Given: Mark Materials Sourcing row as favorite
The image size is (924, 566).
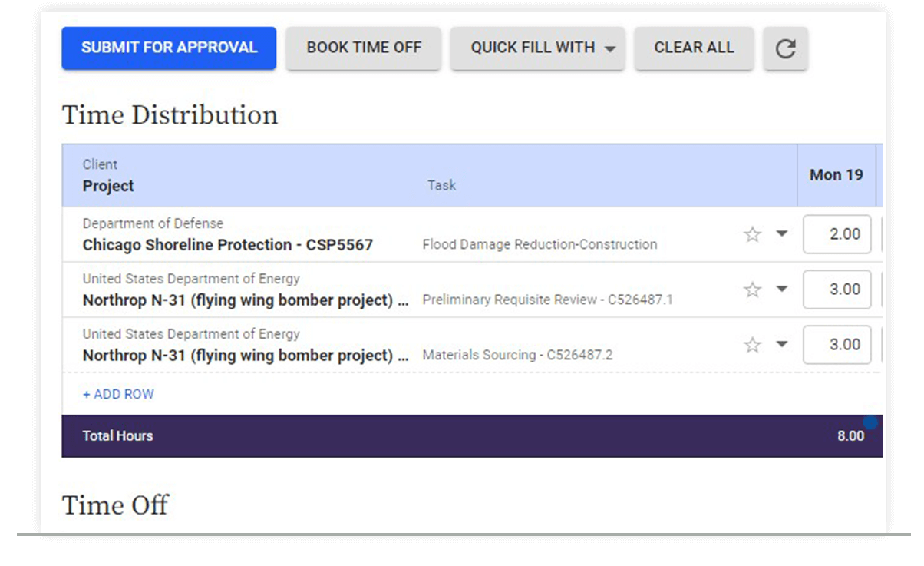Looking at the screenshot, I should click(x=752, y=345).
